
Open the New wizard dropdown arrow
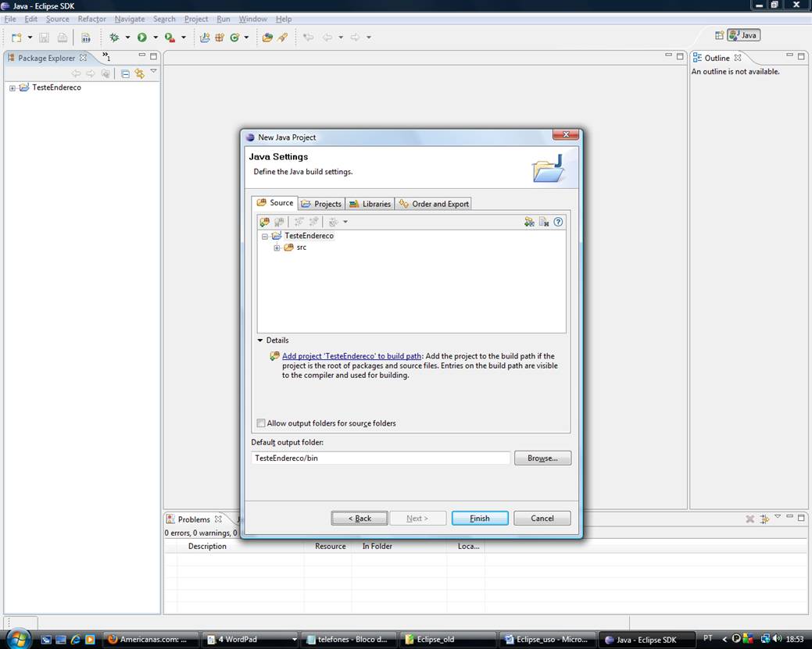[x=30, y=37]
